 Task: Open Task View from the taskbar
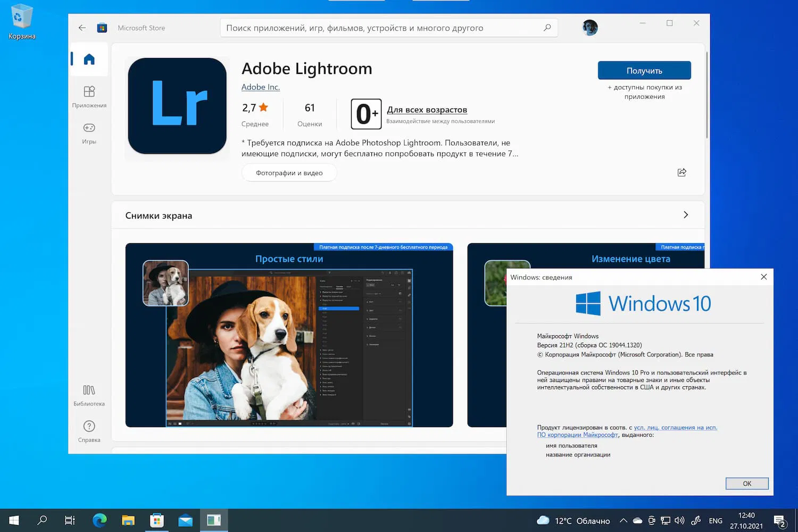(70, 520)
